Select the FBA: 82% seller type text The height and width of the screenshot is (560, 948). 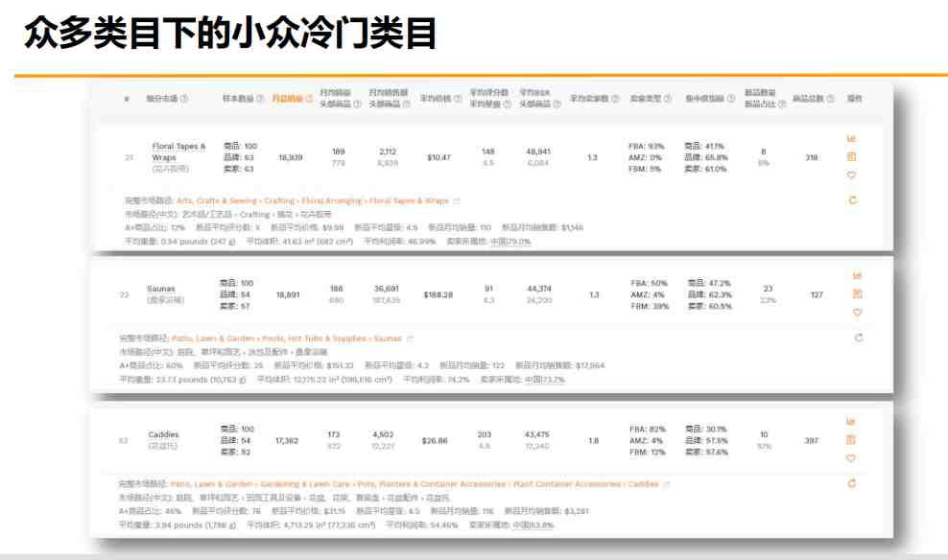click(x=648, y=430)
